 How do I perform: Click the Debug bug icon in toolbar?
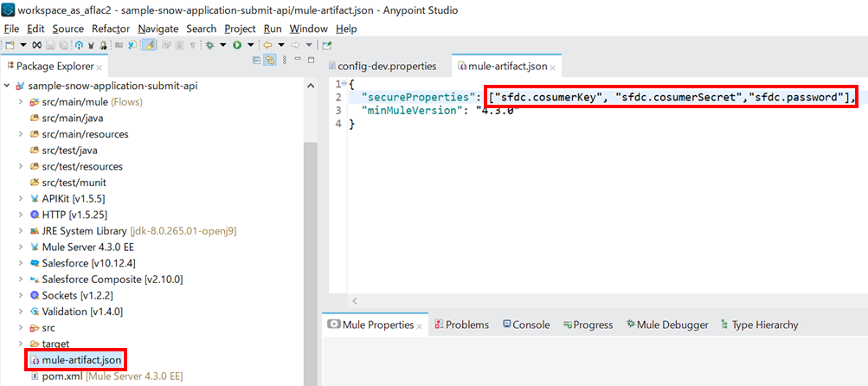[x=209, y=45]
